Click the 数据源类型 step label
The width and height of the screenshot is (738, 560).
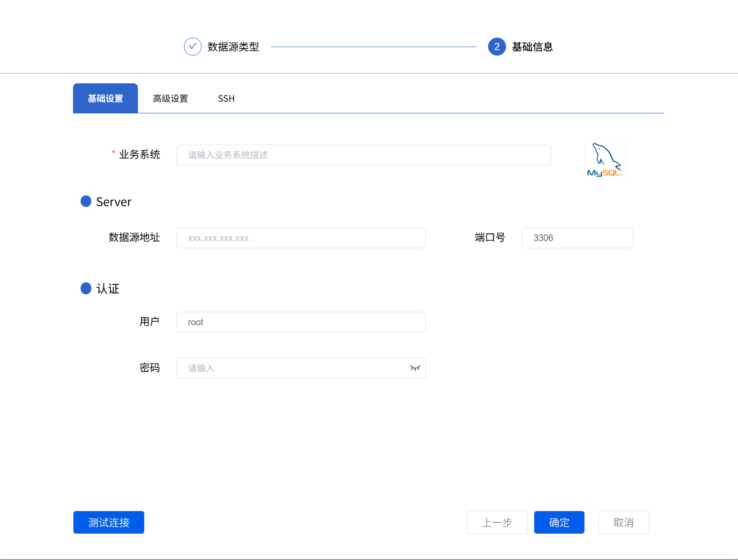tap(233, 47)
